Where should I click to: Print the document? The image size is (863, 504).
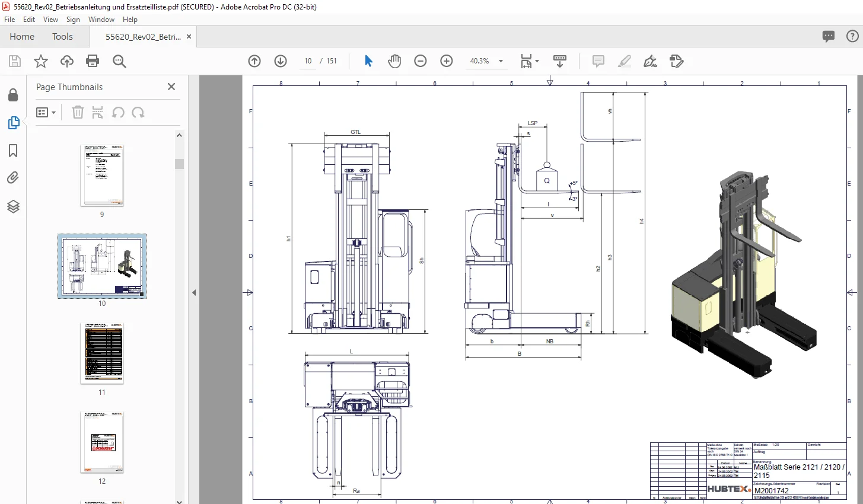coord(93,61)
